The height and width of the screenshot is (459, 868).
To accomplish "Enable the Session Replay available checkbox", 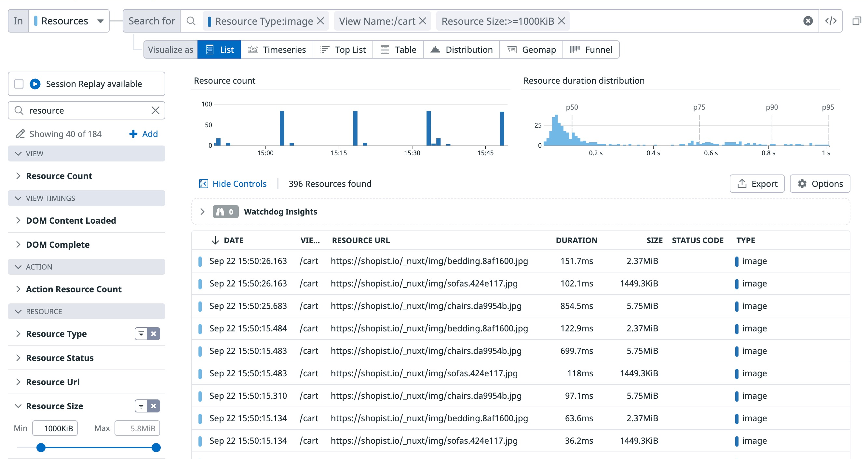I will click(x=19, y=84).
